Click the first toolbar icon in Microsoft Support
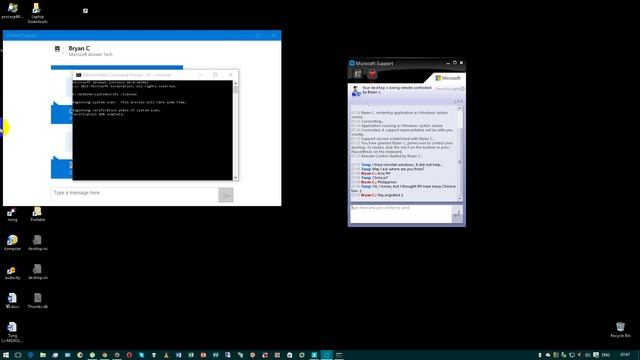Viewport: 640px width, 360px height. point(358,74)
